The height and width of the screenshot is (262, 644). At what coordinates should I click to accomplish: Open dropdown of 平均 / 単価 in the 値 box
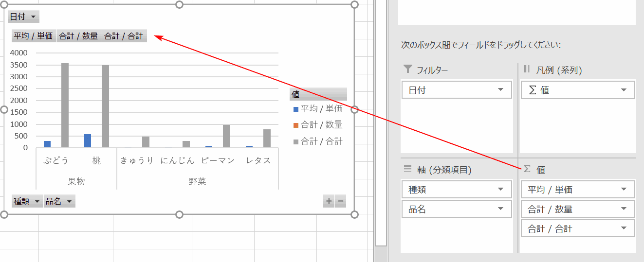624,190
